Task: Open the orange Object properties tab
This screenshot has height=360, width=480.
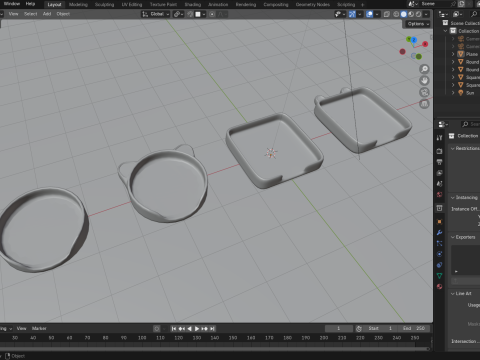Action: pos(439,222)
